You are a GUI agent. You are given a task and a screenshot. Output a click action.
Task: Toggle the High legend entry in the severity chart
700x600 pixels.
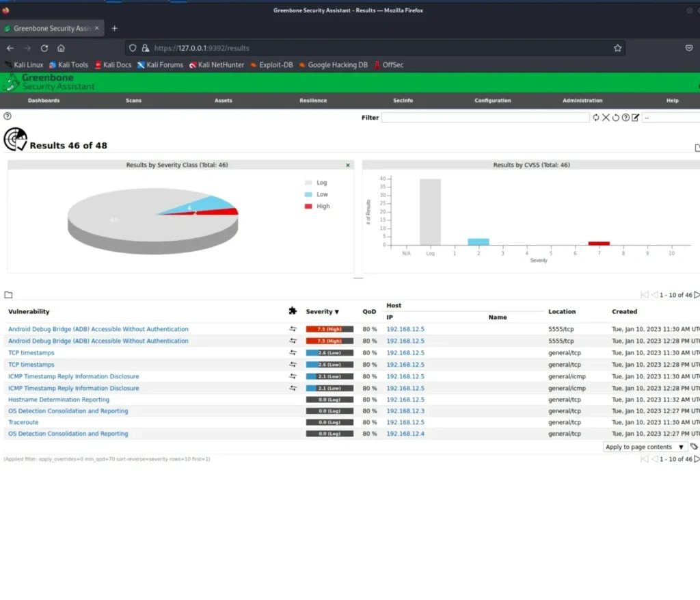point(318,206)
